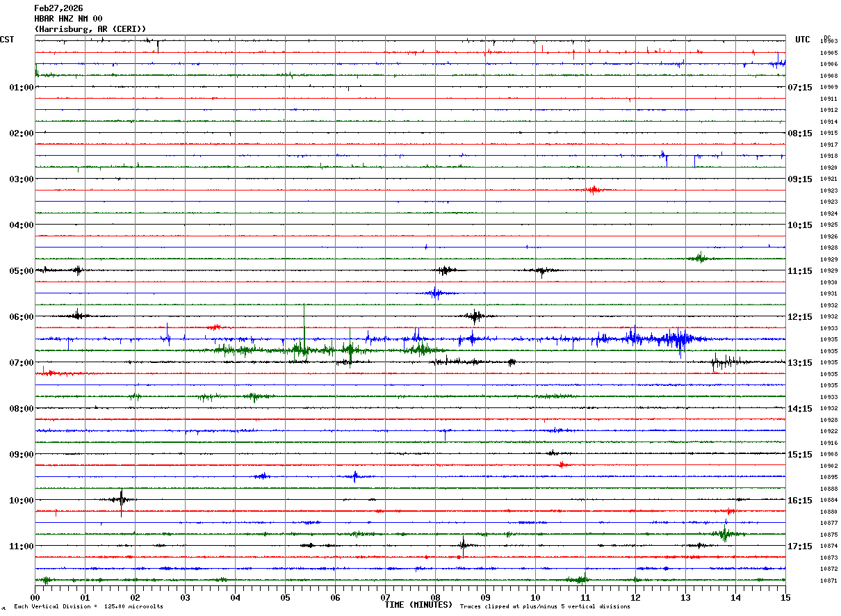Click the green burst at the end of 04:45 trace
Screen dimensions: 841x616
pos(700,258)
